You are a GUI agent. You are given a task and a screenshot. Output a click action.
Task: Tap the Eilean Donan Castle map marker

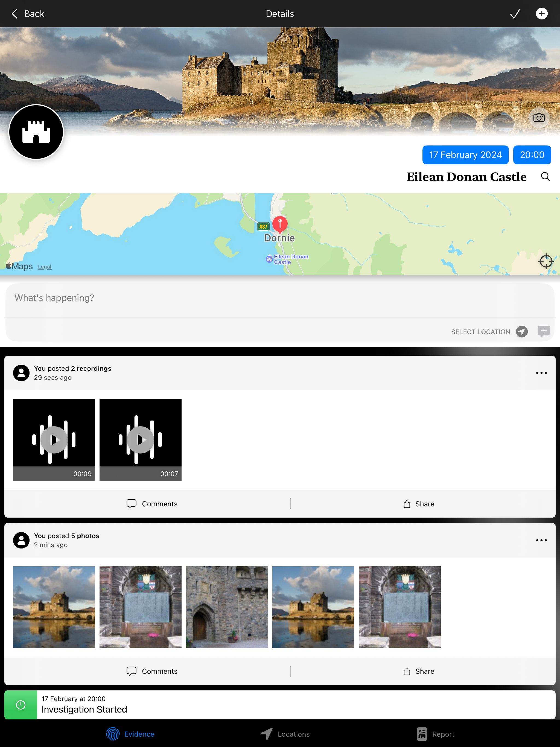[x=269, y=259]
